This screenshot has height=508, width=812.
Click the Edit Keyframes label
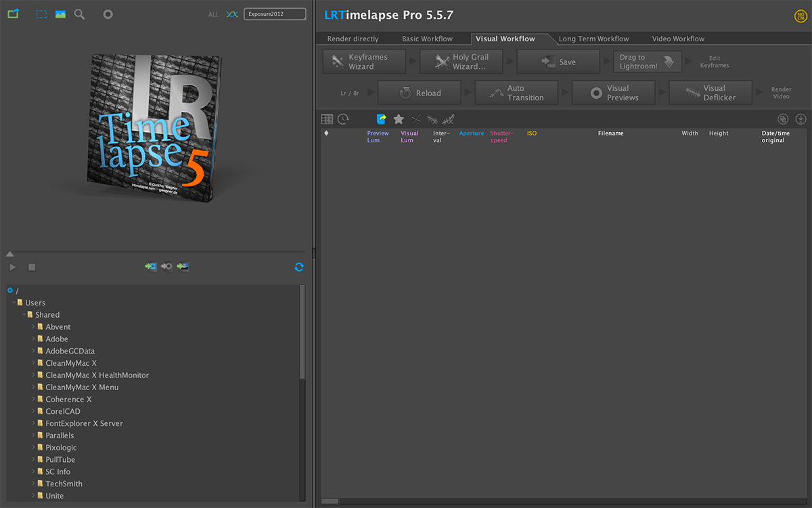(x=714, y=62)
